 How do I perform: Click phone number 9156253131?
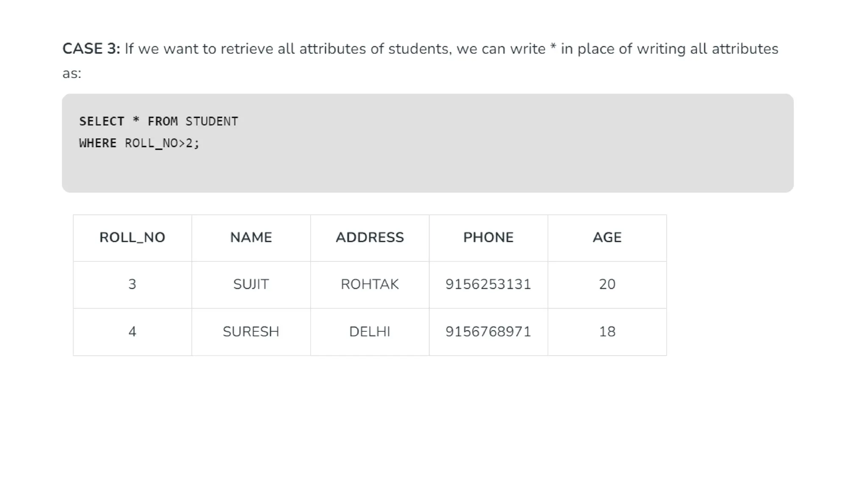488,284
